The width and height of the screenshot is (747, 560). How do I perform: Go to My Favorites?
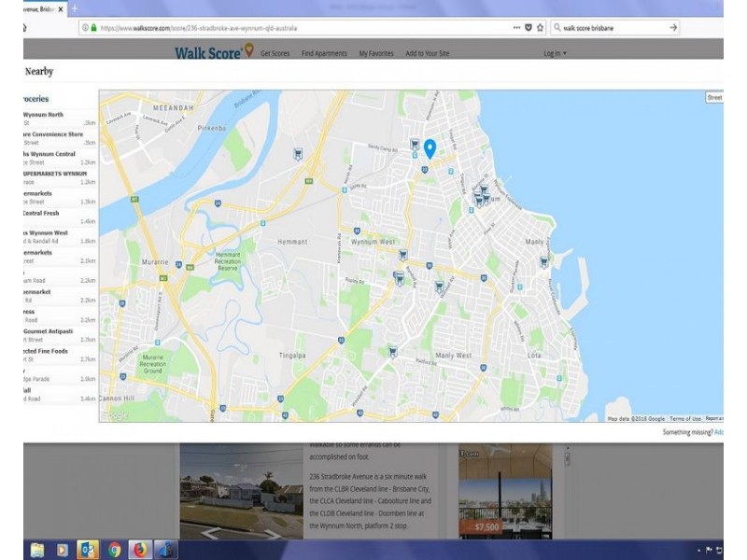pos(376,53)
